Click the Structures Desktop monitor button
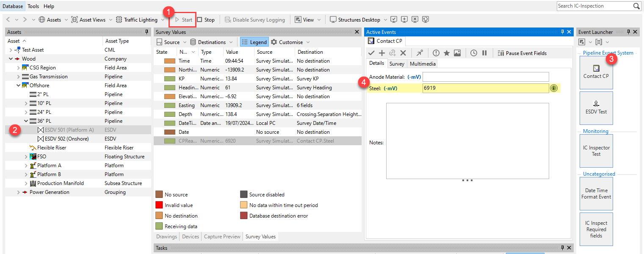 355,20
